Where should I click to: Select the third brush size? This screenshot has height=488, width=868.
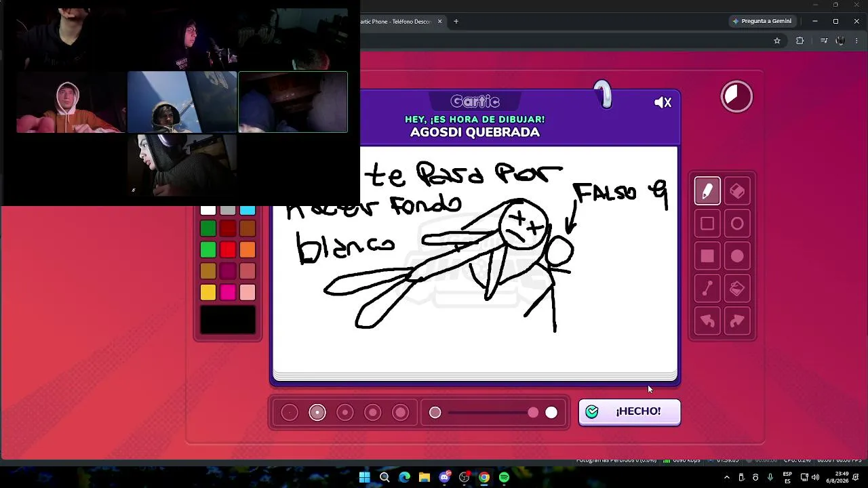click(345, 412)
